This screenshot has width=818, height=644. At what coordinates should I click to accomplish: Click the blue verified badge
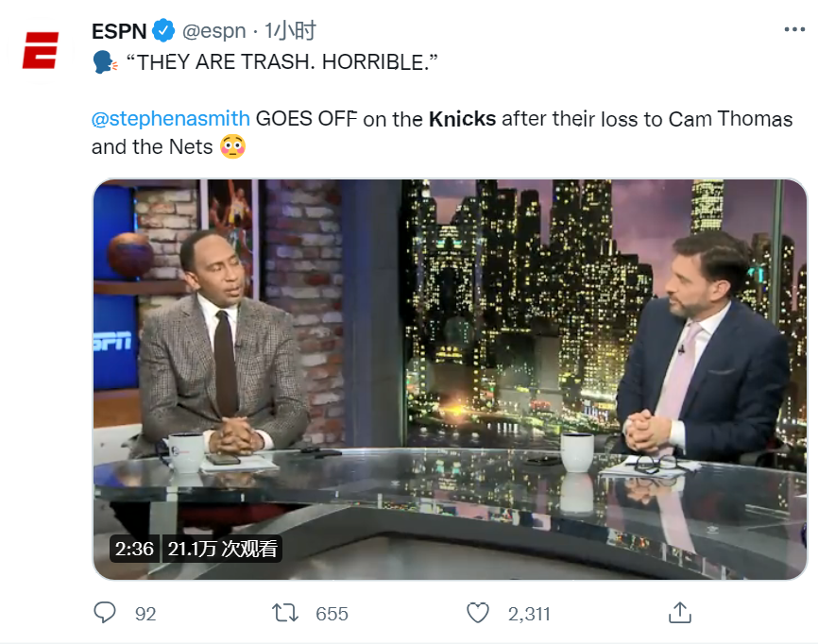(163, 31)
